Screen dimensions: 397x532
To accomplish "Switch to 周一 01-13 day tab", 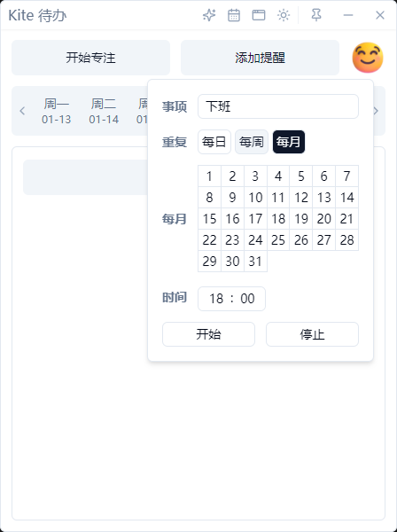I will click(57, 111).
